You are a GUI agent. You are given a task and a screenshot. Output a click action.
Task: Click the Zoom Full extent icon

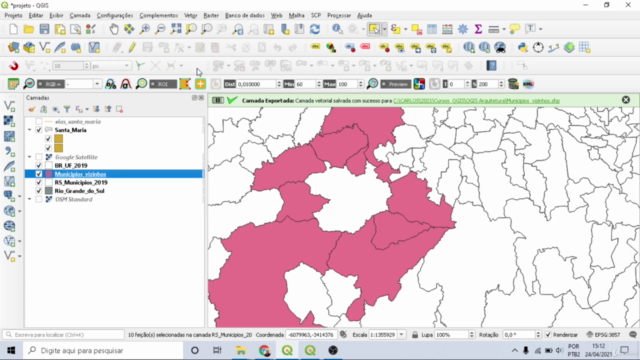tap(176, 29)
